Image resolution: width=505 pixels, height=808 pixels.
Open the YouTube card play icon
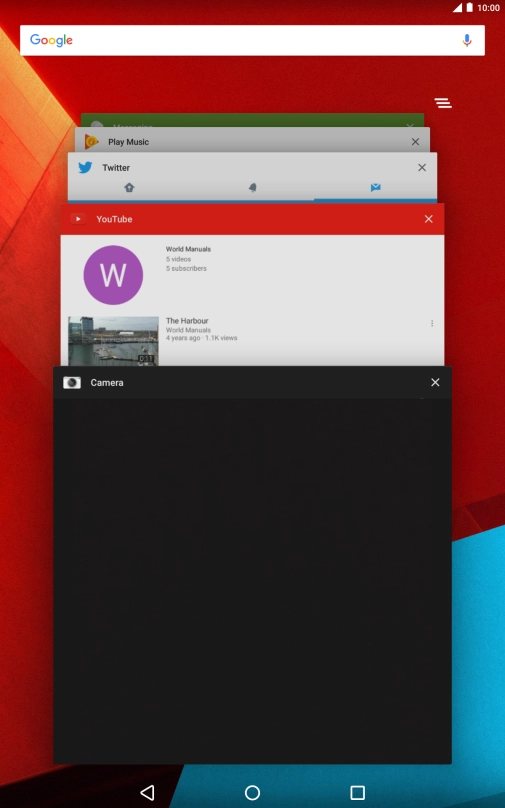[x=78, y=219]
